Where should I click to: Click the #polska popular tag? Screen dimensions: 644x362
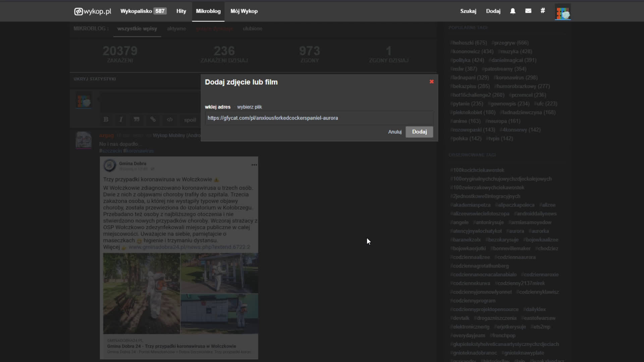click(466, 139)
